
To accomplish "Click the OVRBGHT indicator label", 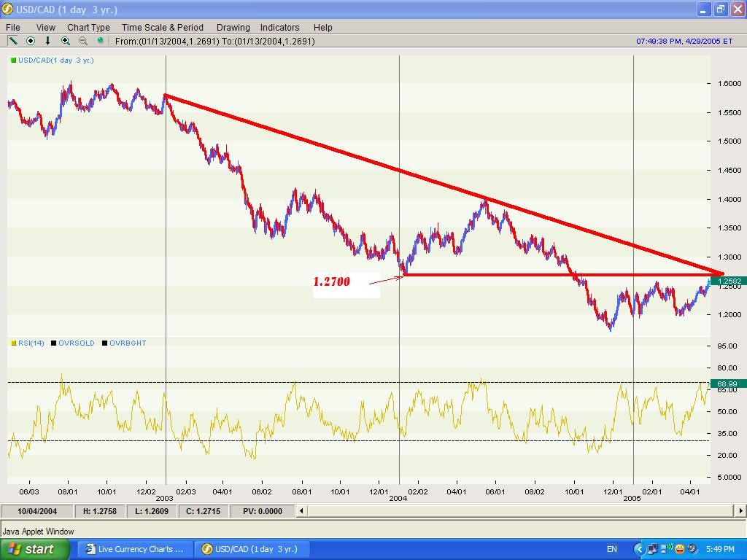I will pyautogui.click(x=128, y=343).
